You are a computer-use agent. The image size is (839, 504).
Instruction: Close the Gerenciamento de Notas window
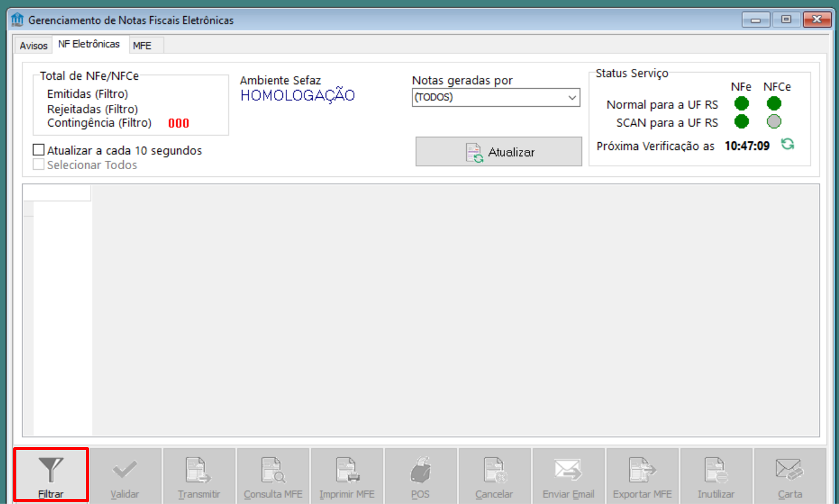coord(816,20)
